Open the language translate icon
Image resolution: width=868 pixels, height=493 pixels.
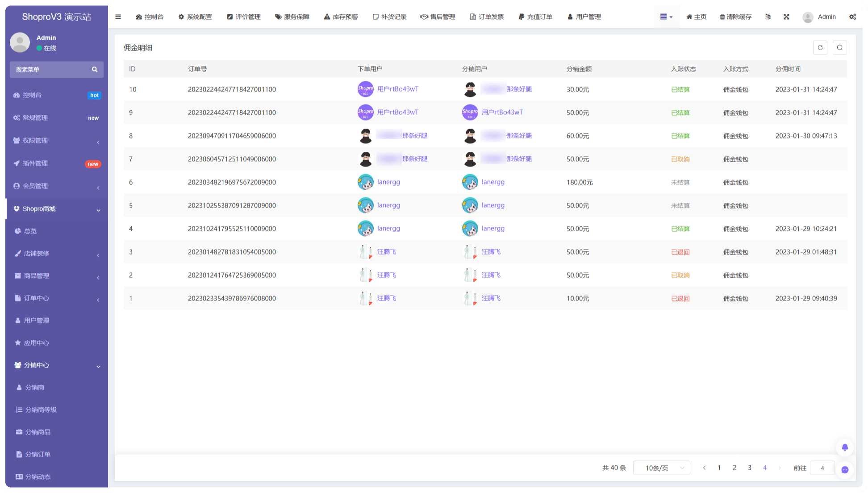(x=768, y=17)
